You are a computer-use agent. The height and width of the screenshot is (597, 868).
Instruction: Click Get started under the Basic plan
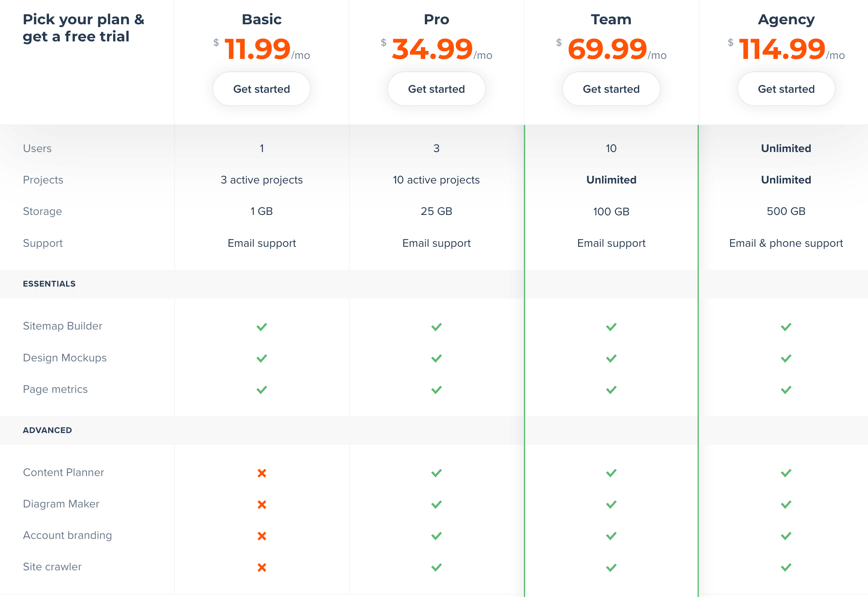point(261,89)
